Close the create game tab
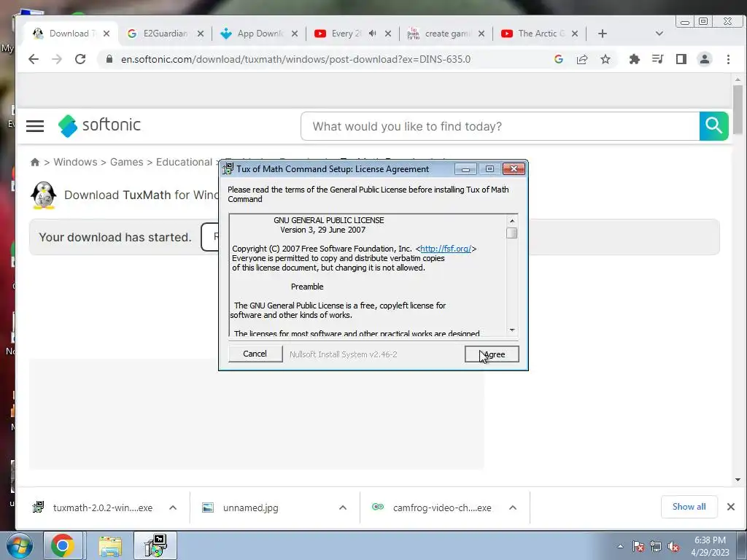This screenshot has width=747, height=560. tap(481, 34)
